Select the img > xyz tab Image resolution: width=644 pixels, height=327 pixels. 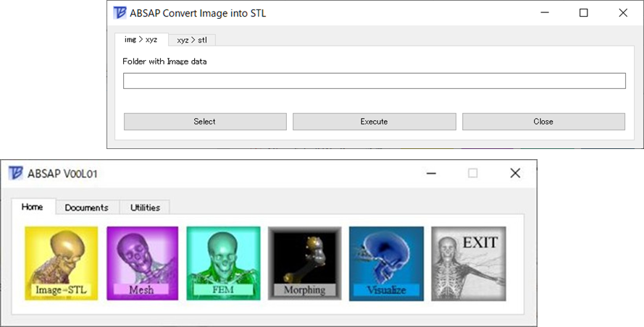(141, 39)
